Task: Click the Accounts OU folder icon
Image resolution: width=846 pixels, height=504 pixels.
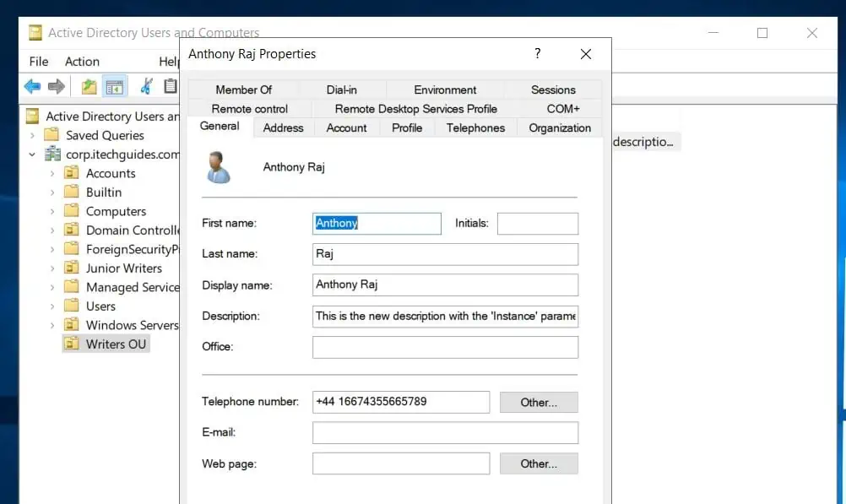Action: [72, 173]
